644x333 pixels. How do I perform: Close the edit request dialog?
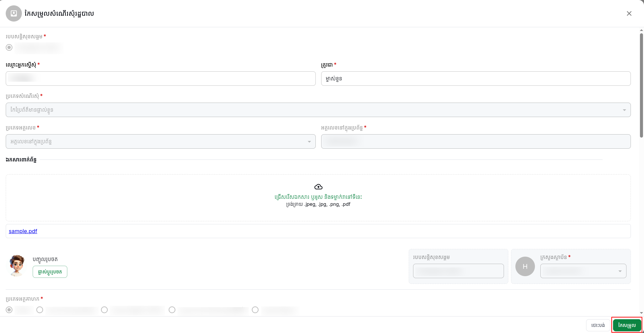point(629,13)
